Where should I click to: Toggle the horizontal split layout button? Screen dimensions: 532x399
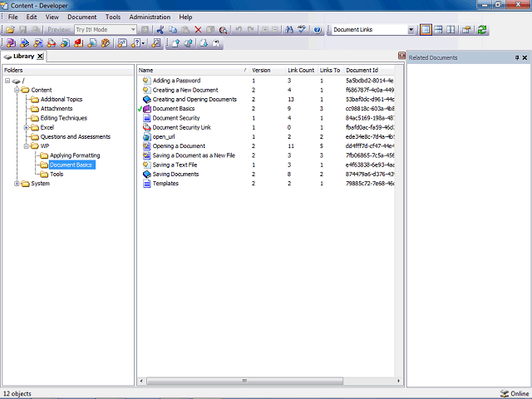tap(438, 30)
